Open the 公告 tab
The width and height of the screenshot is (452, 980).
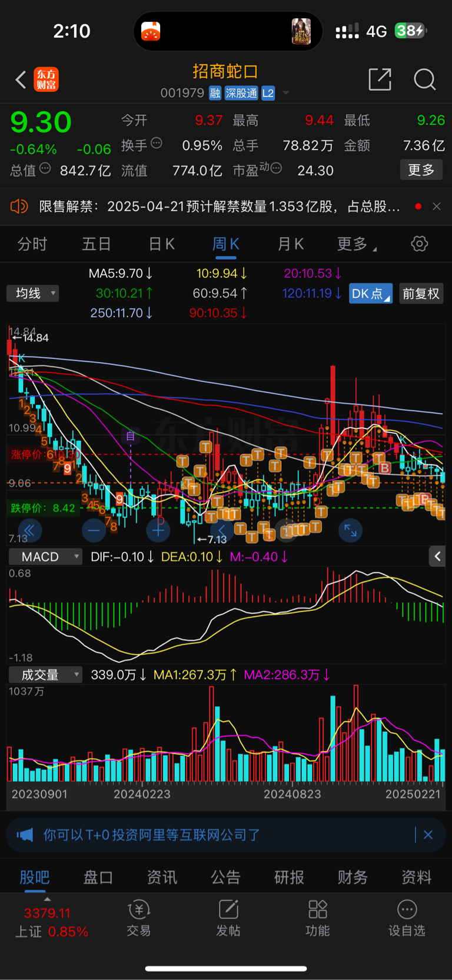(x=226, y=877)
